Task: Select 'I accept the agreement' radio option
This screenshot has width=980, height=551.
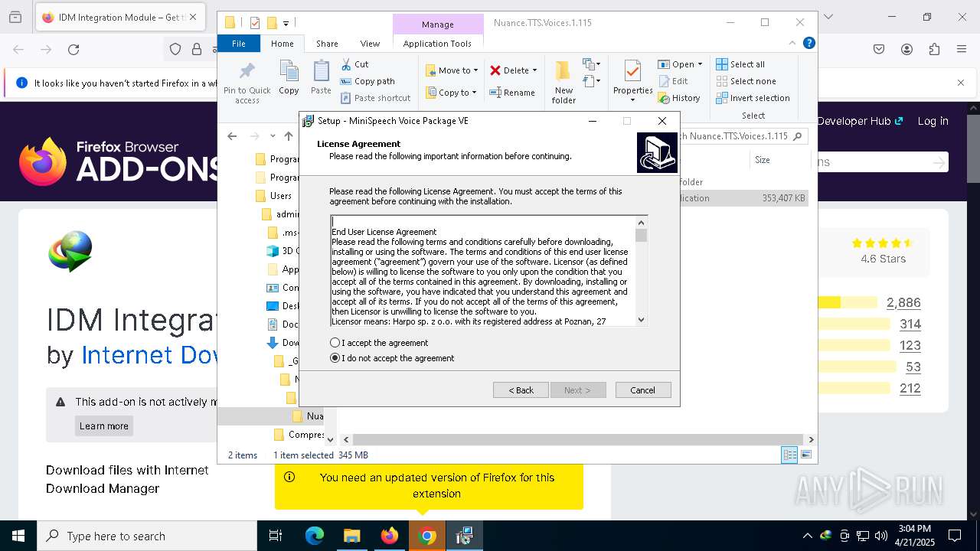Action: point(335,343)
